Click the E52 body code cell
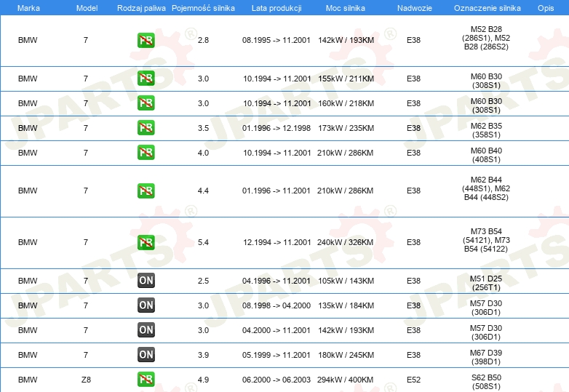This screenshot has height=392, width=569. click(x=414, y=380)
